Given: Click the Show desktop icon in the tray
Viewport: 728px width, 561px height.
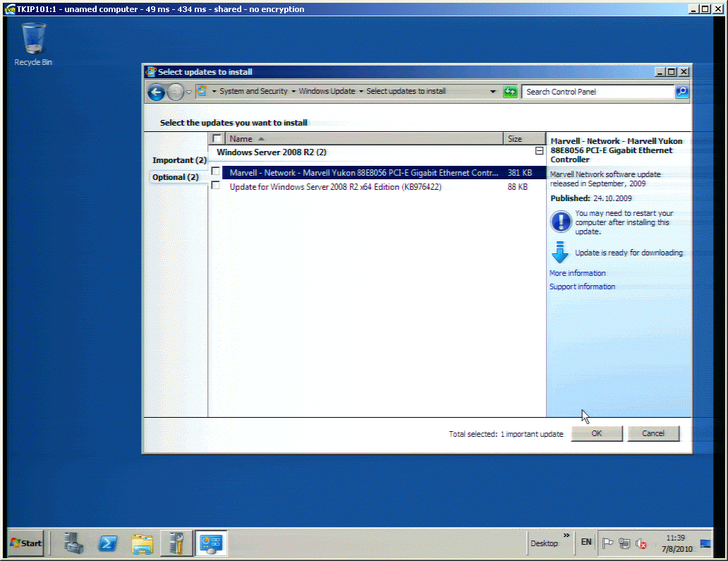Looking at the screenshot, I should [705, 543].
